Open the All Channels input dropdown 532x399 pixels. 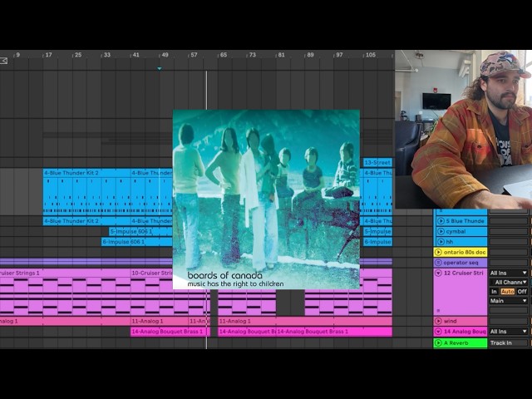[x=508, y=283]
